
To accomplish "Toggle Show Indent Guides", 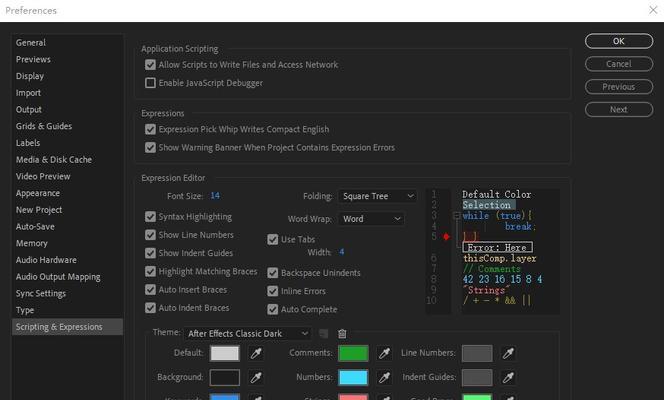I will tap(150, 253).
